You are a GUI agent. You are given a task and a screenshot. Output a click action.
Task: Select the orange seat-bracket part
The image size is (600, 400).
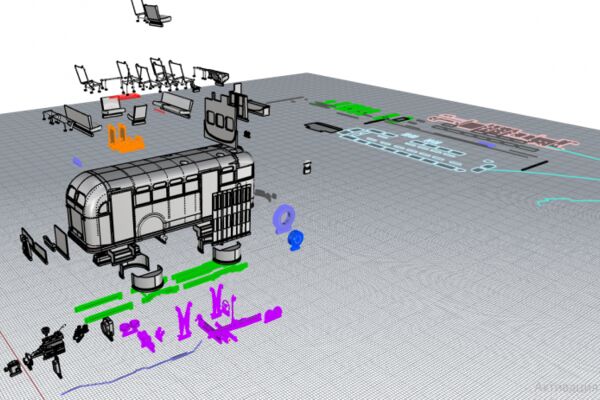125,138
